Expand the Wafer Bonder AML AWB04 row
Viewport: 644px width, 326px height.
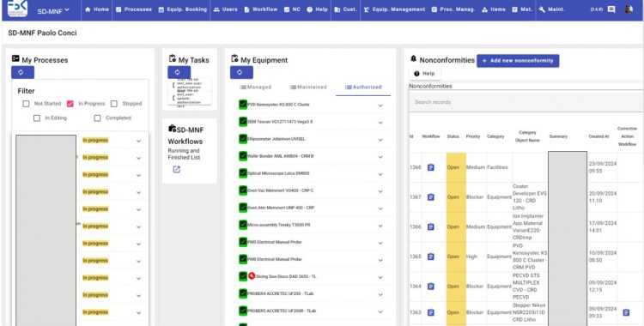point(380,157)
